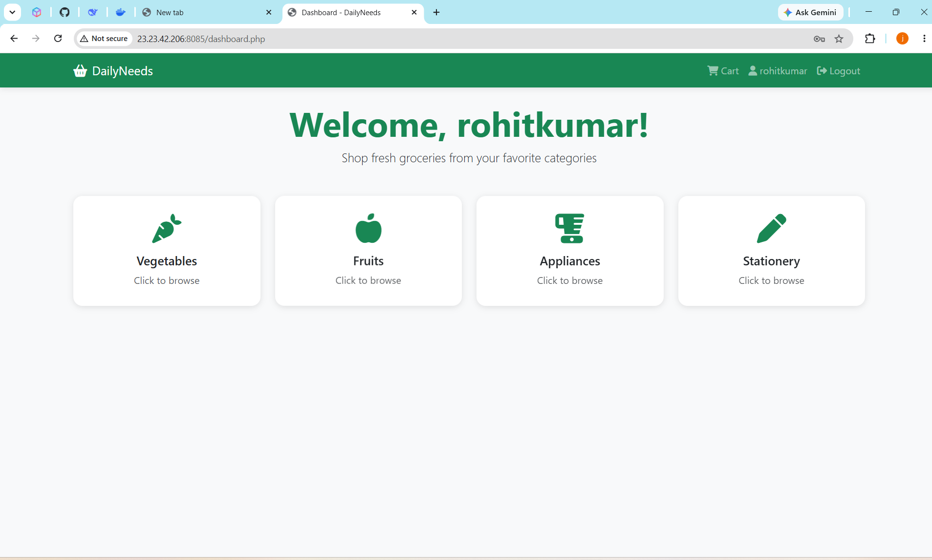The image size is (932, 560).
Task: Open the DailyNeeds brand link
Action: click(x=113, y=71)
